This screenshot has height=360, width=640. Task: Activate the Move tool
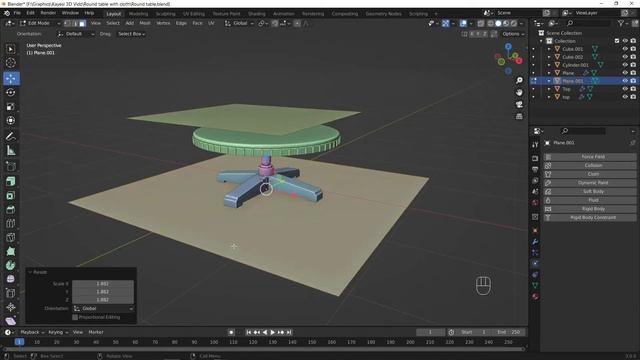[11, 78]
